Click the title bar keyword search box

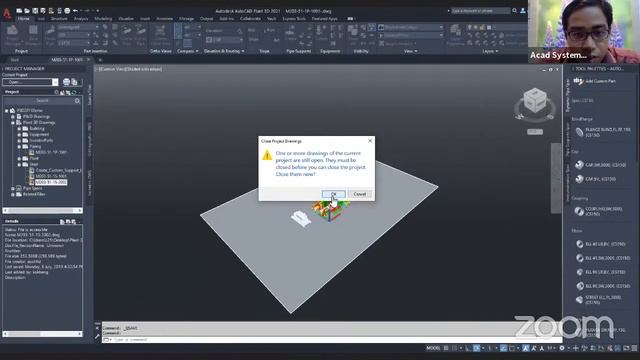(x=480, y=11)
